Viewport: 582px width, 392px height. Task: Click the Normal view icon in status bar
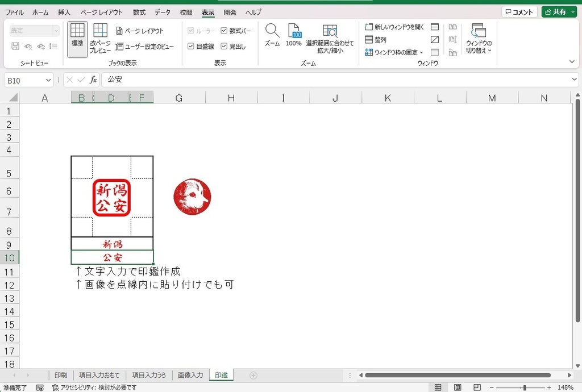tap(438, 387)
